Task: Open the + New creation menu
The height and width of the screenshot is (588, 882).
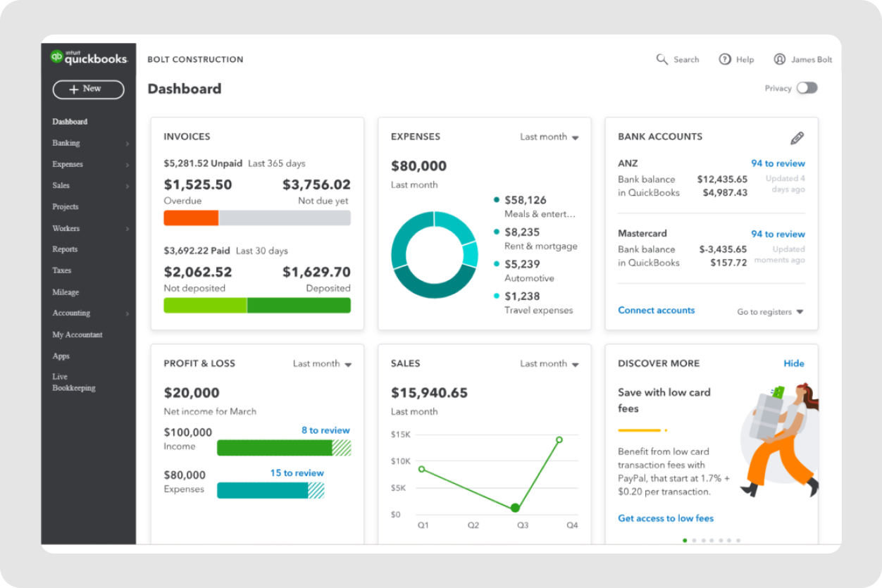Action: [x=87, y=89]
